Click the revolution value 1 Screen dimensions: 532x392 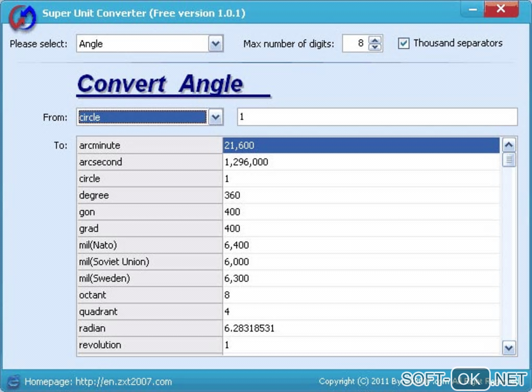(361, 345)
